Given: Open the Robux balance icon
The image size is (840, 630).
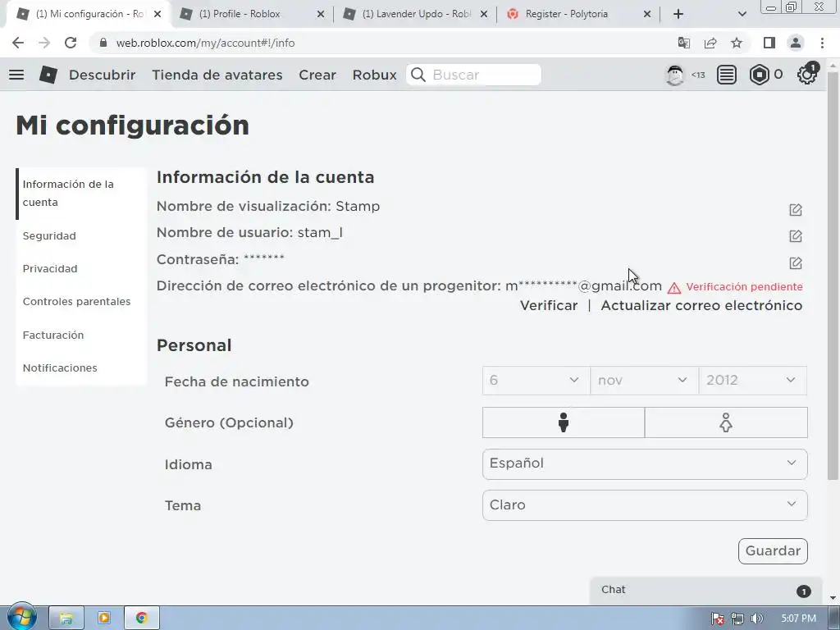Looking at the screenshot, I should [x=759, y=75].
